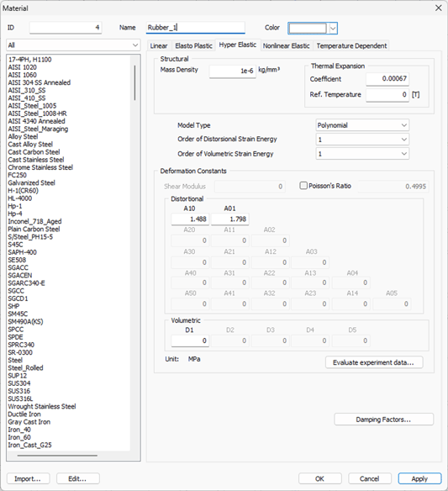The width and height of the screenshot is (448, 491).
Task: Click the A10 value field 1.488
Action: [190, 219]
